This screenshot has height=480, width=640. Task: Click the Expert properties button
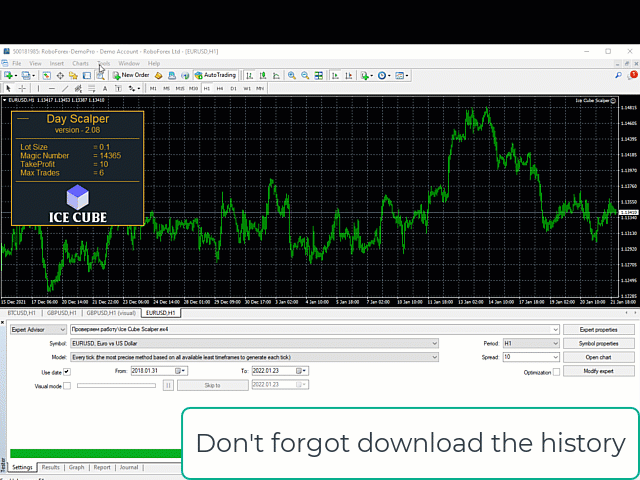click(599, 329)
